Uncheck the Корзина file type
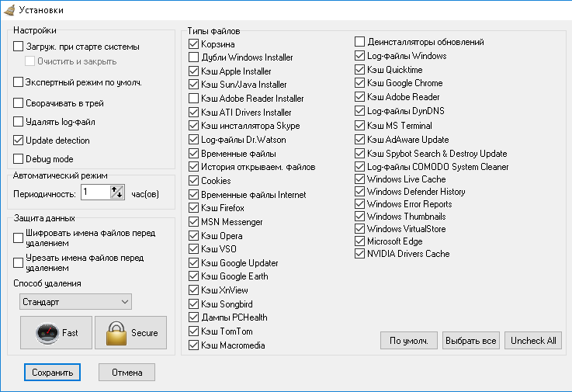The image size is (572, 392). tap(194, 43)
